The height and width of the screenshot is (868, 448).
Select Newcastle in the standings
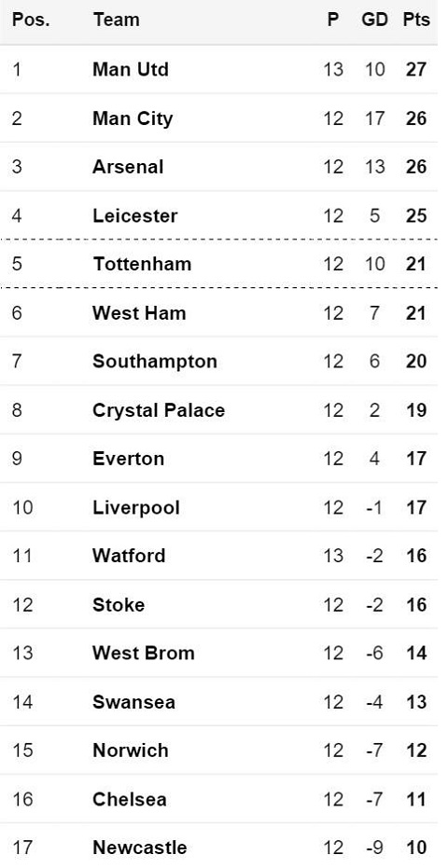pos(140,847)
